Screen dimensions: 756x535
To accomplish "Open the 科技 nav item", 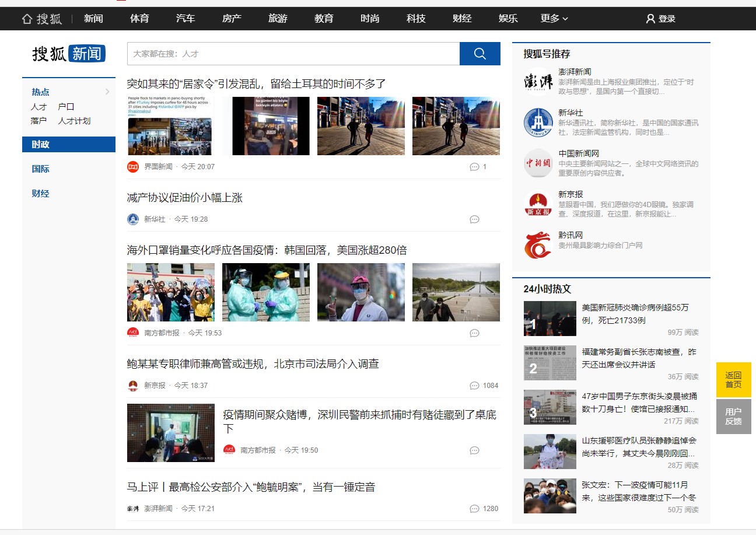I will click(x=416, y=19).
